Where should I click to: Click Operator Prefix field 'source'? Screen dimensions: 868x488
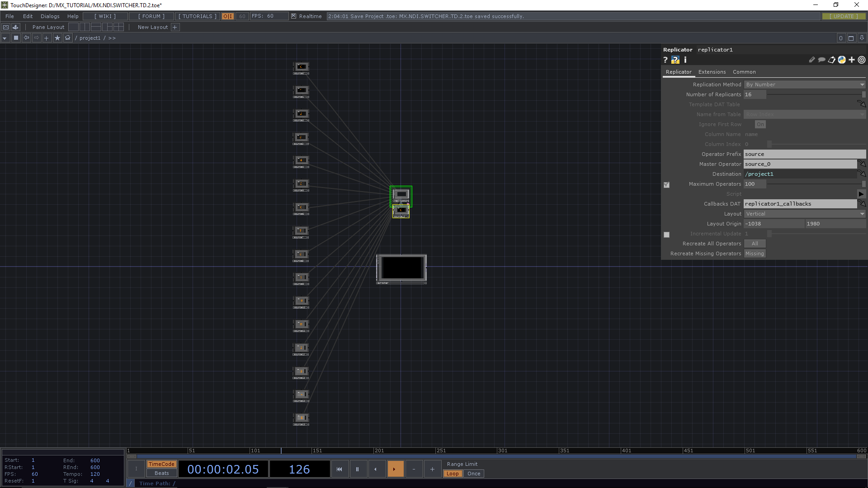coord(805,154)
